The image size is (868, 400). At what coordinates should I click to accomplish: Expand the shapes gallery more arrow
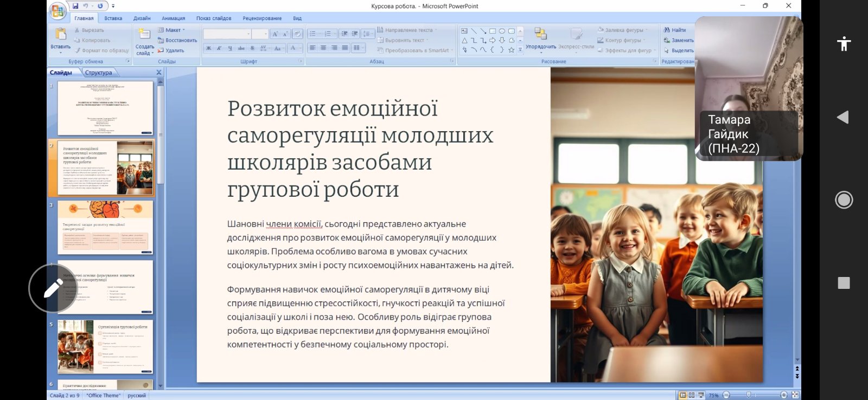point(520,50)
